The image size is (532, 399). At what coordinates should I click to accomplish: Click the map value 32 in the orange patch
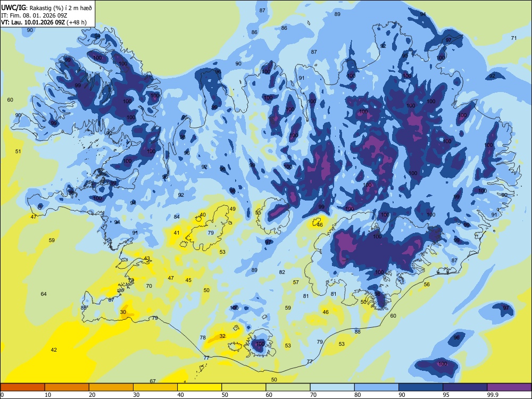click(222, 336)
